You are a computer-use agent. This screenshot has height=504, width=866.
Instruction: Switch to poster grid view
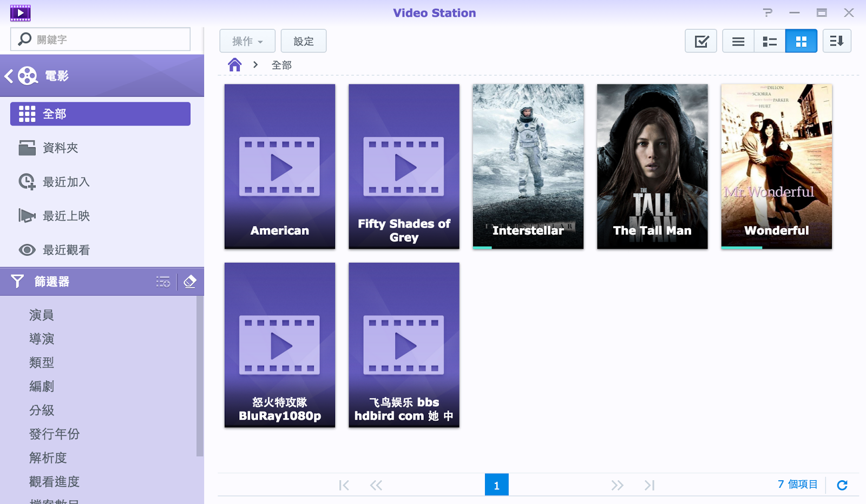(x=801, y=41)
